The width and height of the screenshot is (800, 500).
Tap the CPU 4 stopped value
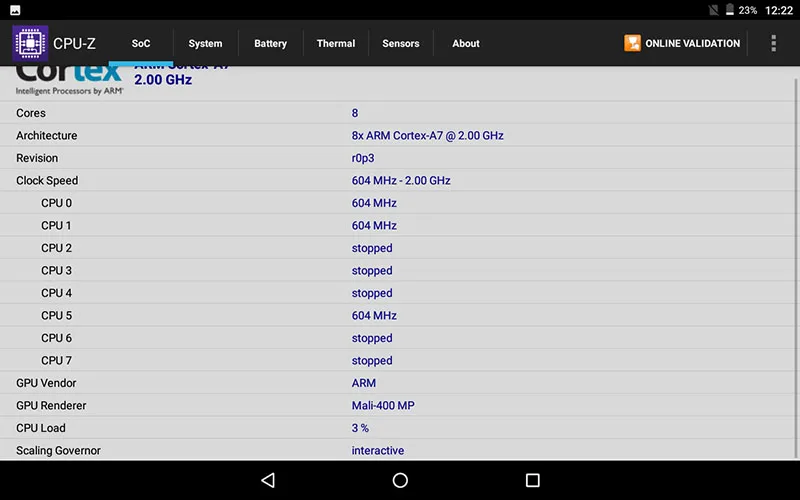(x=371, y=293)
